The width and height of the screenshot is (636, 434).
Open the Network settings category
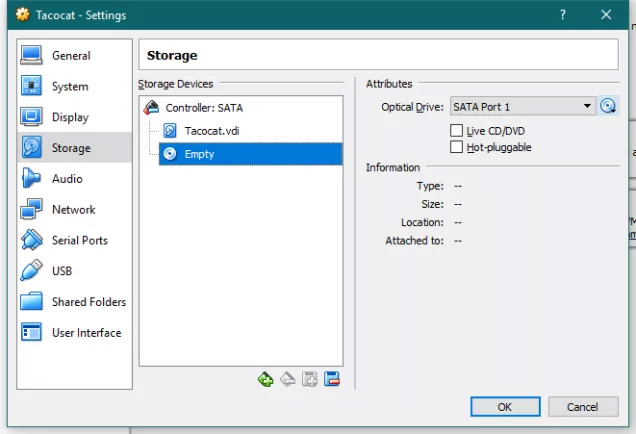[74, 210]
